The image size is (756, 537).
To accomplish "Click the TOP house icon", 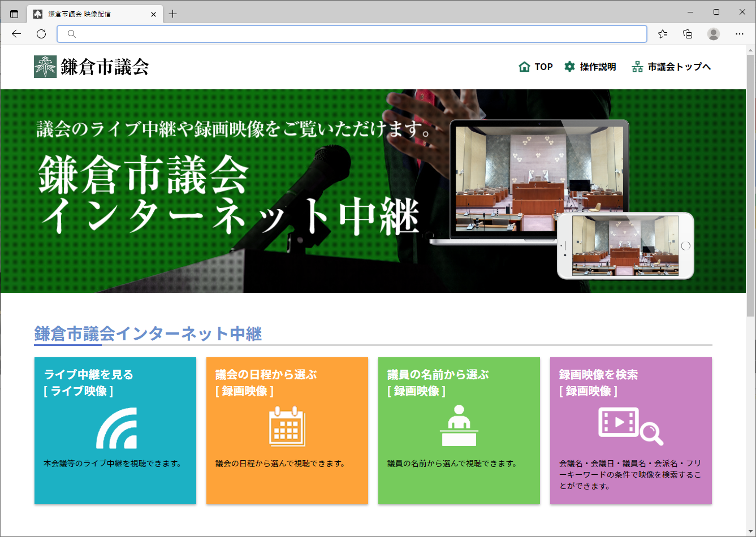I will point(524,67).
